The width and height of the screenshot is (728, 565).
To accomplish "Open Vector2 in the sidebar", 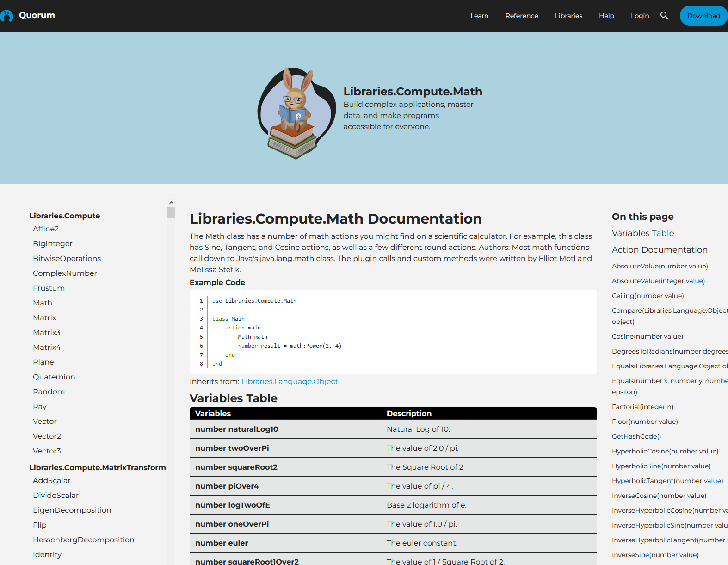I will [x=47, y=436].
